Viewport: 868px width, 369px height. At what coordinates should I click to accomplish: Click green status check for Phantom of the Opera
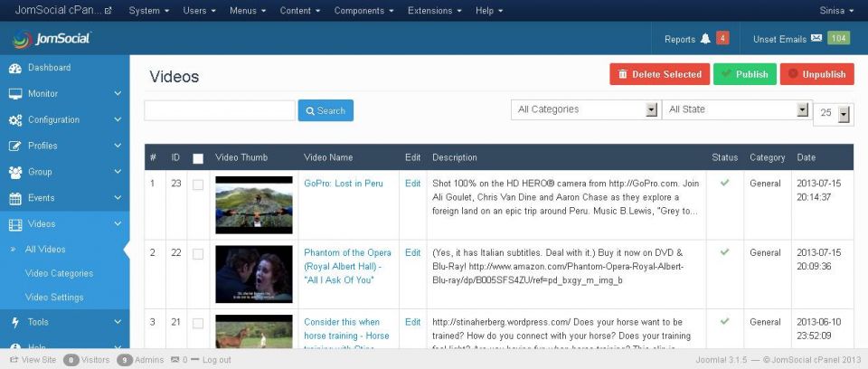[x=724, y=252]
